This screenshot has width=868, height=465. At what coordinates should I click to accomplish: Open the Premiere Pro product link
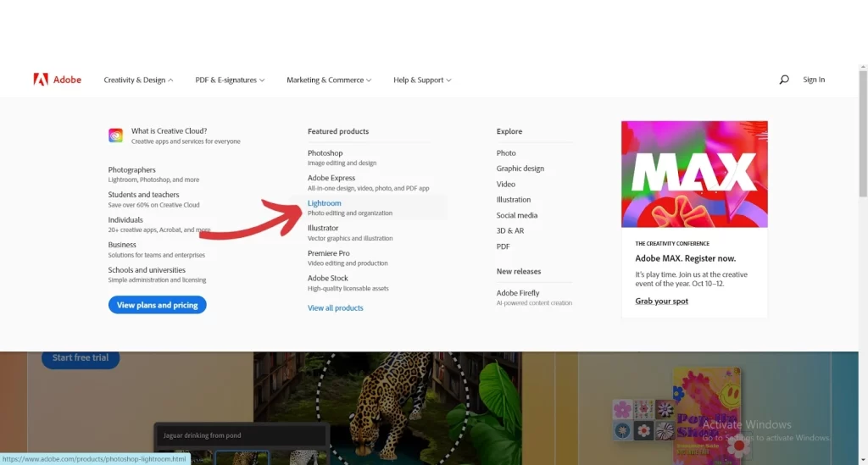click(x=328, y=252)
